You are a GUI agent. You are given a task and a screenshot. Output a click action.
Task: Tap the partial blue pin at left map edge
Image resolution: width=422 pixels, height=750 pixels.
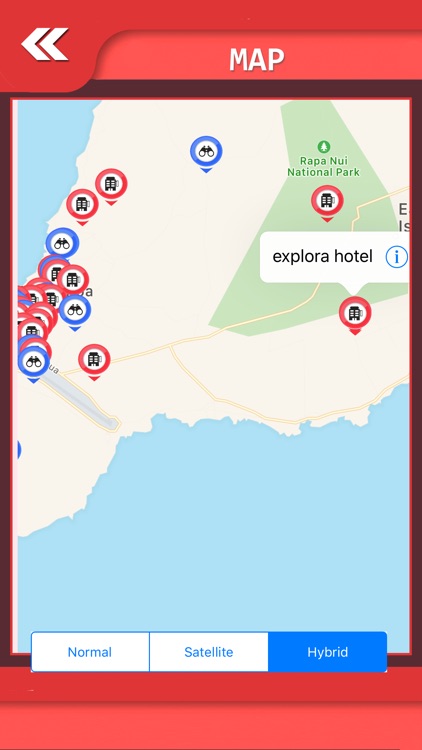click(x=18, y=450)
